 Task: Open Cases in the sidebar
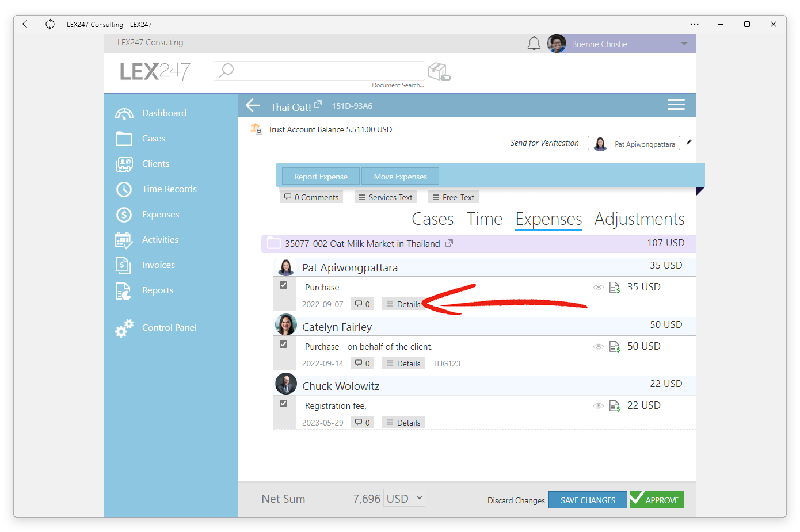[154, 139]
